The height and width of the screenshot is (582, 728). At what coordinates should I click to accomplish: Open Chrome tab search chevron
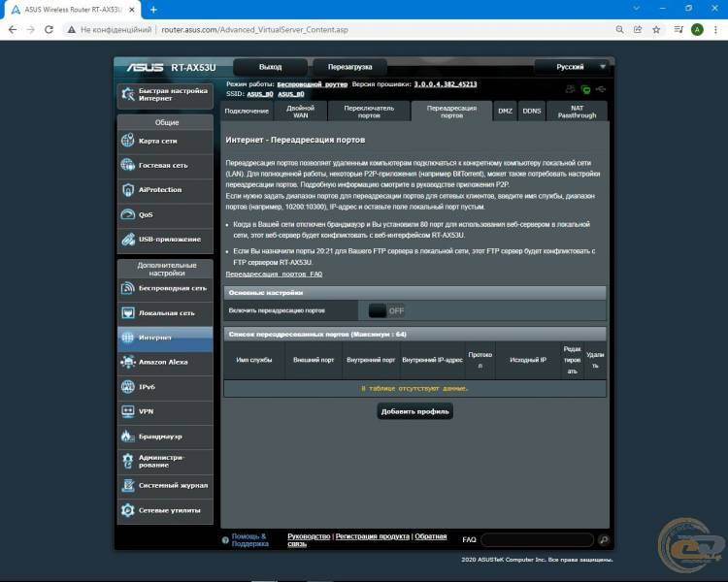tap(637, 9)
